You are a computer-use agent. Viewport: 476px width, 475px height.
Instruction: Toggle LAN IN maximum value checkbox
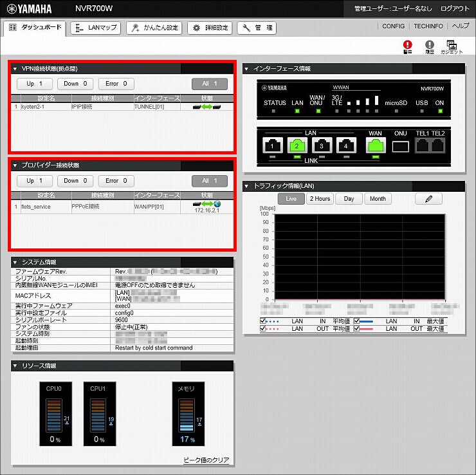point(357,321)
